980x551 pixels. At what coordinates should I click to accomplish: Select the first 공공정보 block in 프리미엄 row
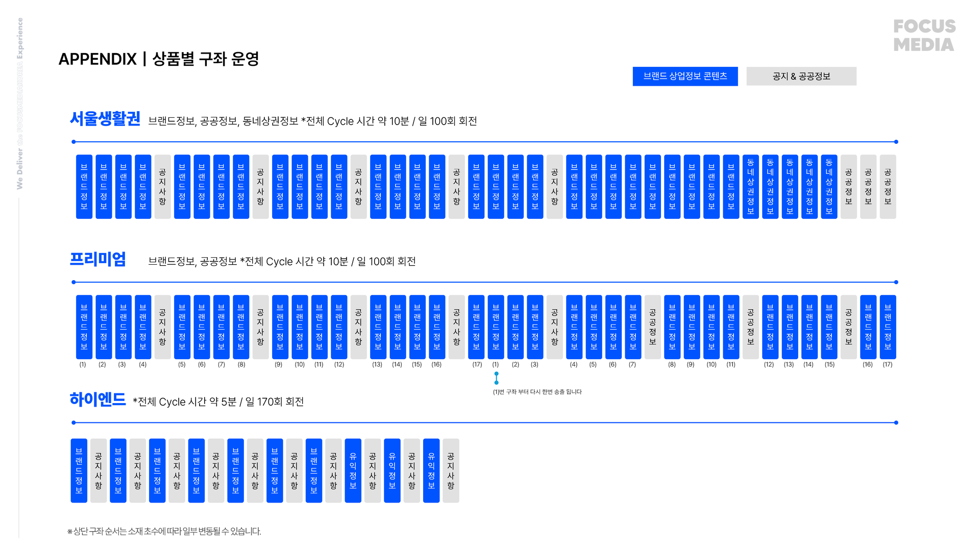tap(652, 327)
